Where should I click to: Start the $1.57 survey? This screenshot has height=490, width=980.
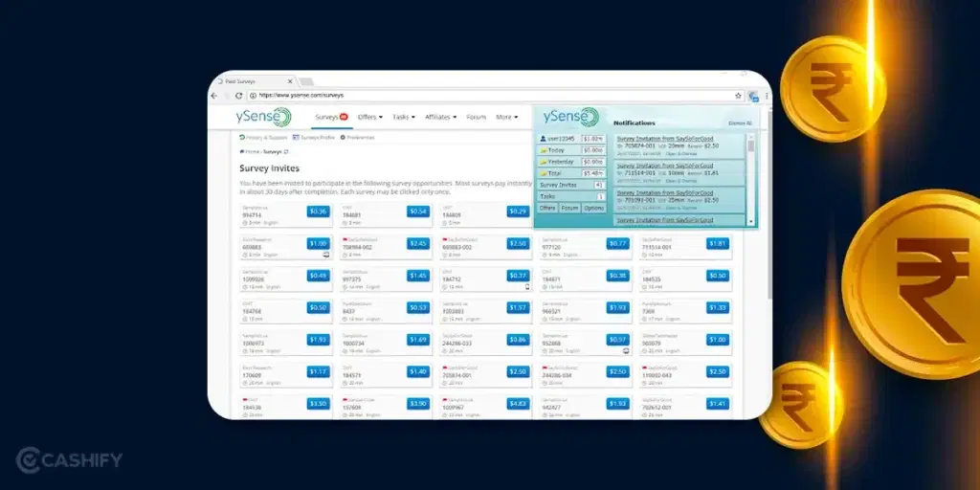coord(518,308)
